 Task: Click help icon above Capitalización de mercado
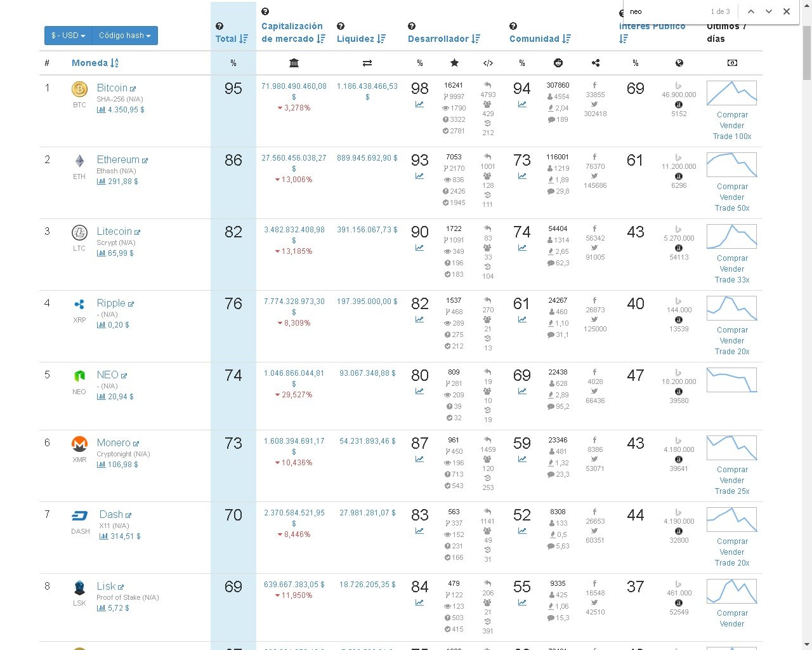265,11
